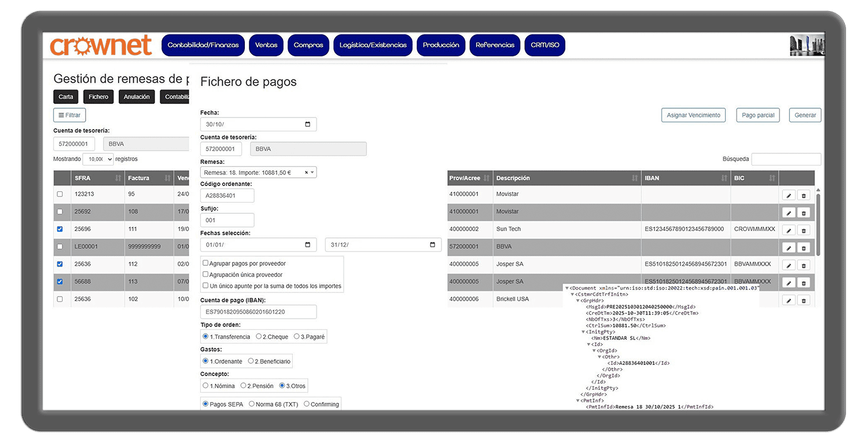Click the trash icon for BBVA row
This screenshot has height=442, width=868.
tap(803, 248)
